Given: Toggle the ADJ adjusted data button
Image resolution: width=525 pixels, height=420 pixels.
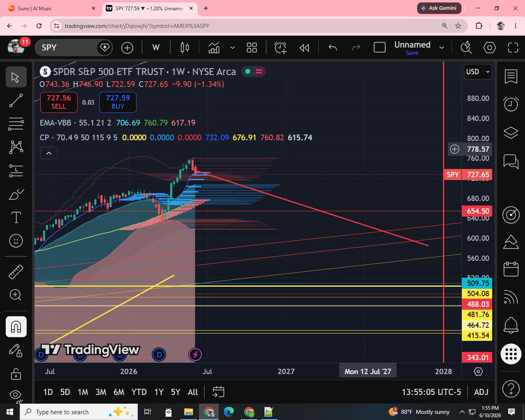Looking at the screenshot, I should [x=481, y=392].
